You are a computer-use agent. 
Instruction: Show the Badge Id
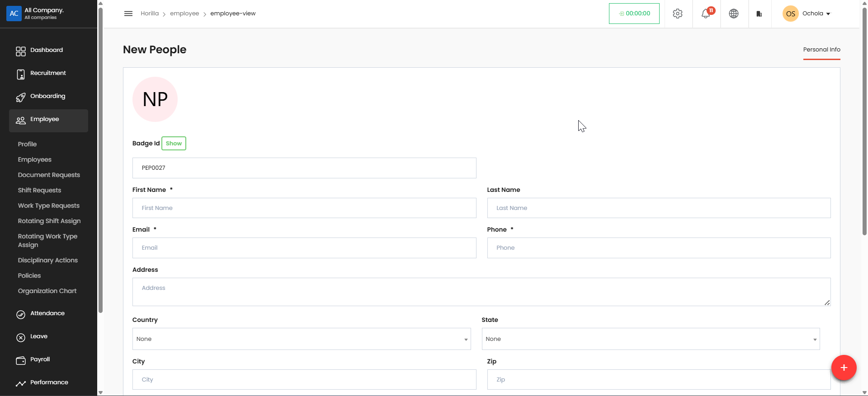[x=174, y=143]
